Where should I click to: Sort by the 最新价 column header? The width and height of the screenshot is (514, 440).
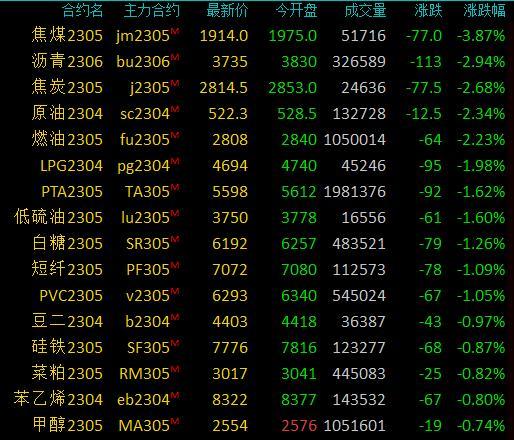(227, 11)
